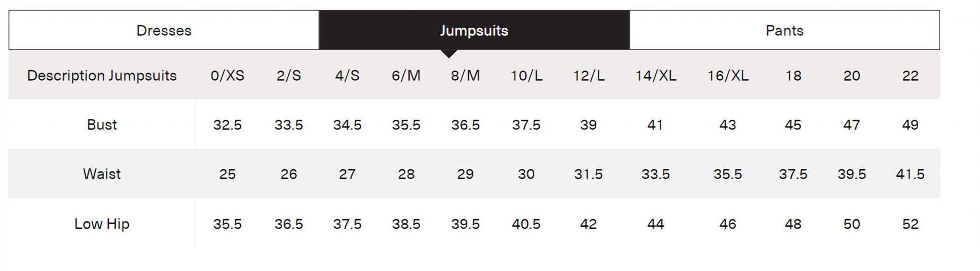Select the size 22 column header
This screenshot has height=271, width=980.
pyautogui.click(x=910, y=76)
